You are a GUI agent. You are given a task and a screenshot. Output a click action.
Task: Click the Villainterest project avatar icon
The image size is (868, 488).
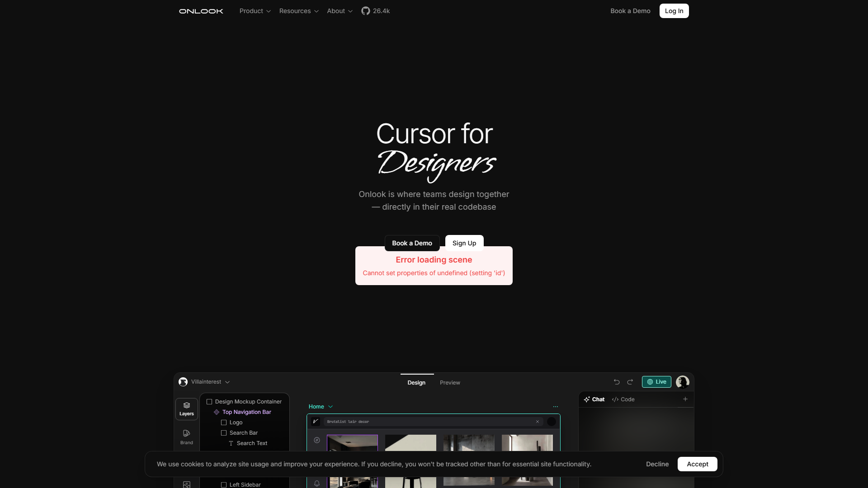coord(183,382)
